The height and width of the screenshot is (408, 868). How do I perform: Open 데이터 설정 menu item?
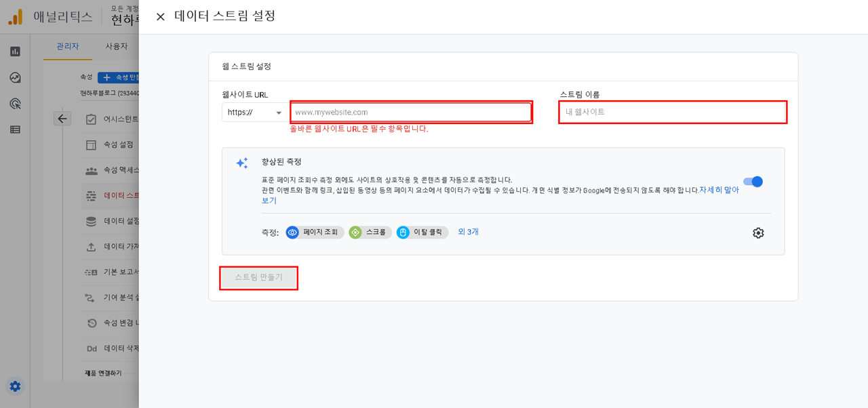click(111, 222)
